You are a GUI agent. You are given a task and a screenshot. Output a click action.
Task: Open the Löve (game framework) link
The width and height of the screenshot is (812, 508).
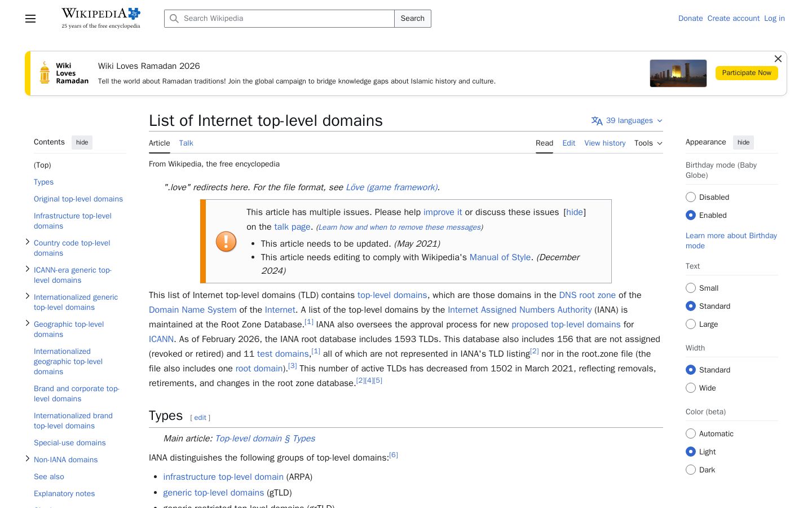coord(392,187)
